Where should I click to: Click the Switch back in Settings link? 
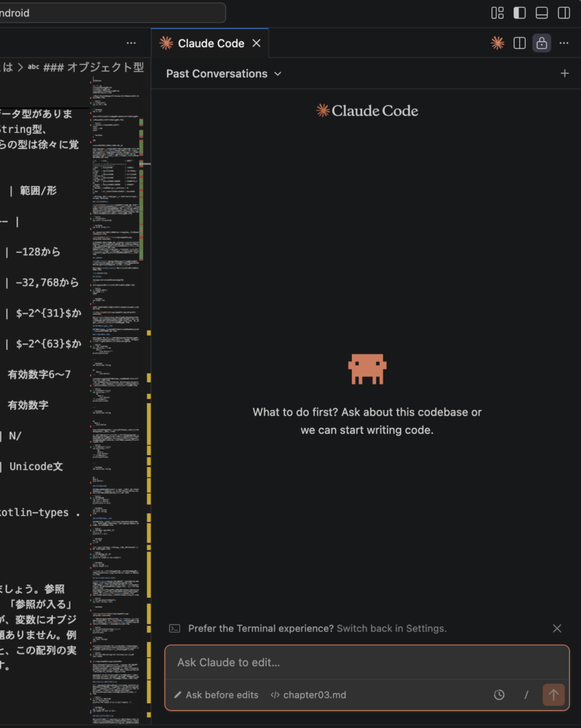pyautogui.click(x=391, y=628)
